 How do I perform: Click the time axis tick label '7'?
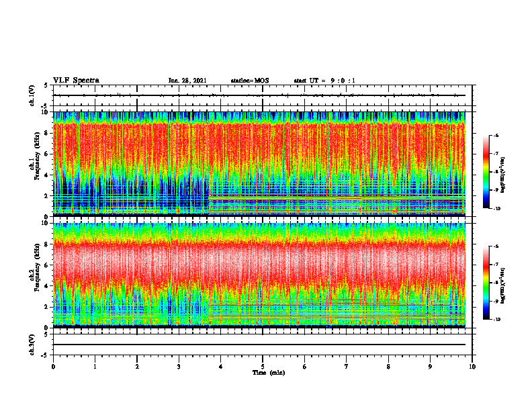(x=347, y=367)
